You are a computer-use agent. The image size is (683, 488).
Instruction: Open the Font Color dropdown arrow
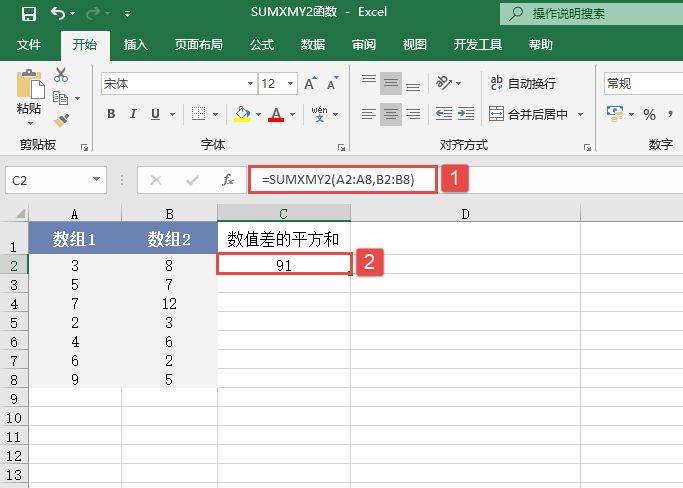[x=292, y=115]
